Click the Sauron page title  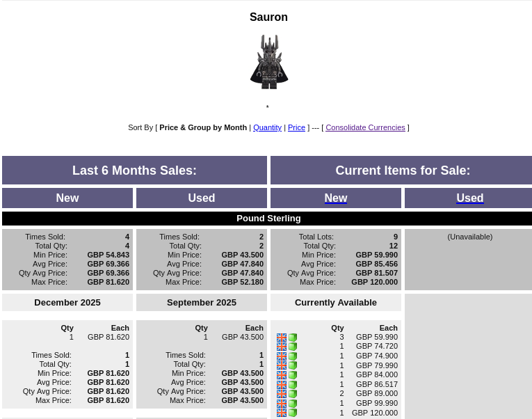point(268,17)
